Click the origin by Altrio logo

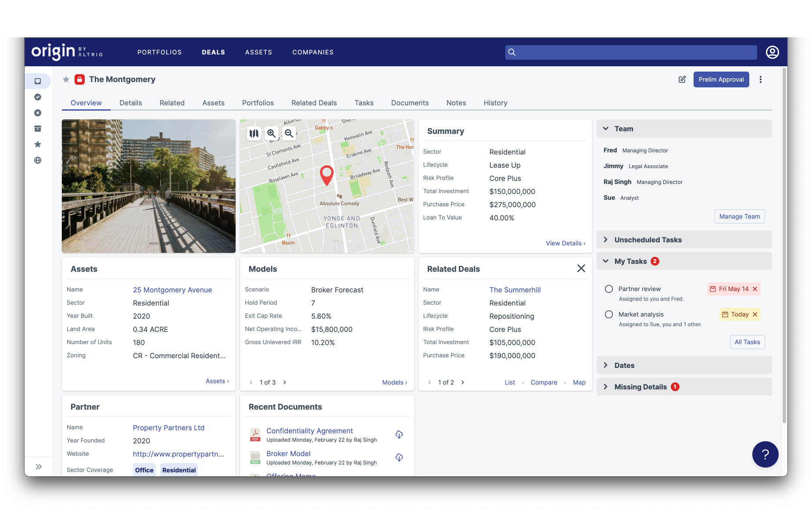point(67,52)
